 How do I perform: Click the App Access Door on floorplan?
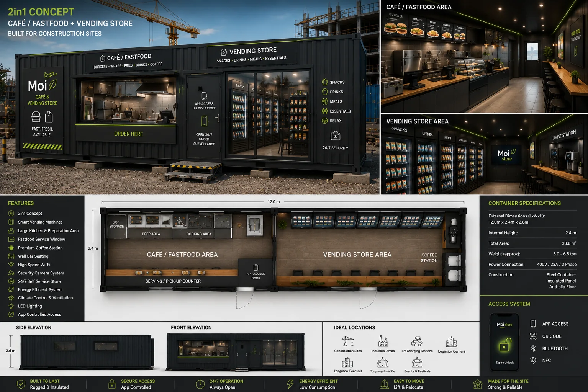tap(256, 272)
